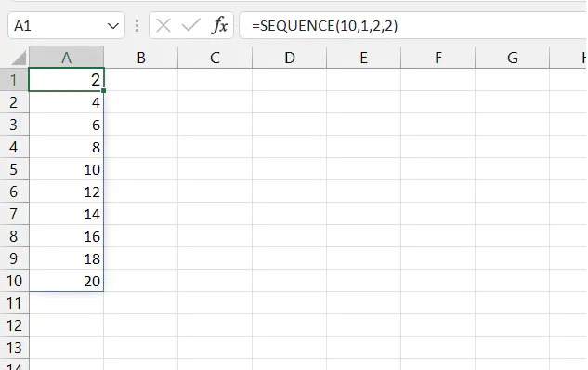Select column B header

(140, 58)
